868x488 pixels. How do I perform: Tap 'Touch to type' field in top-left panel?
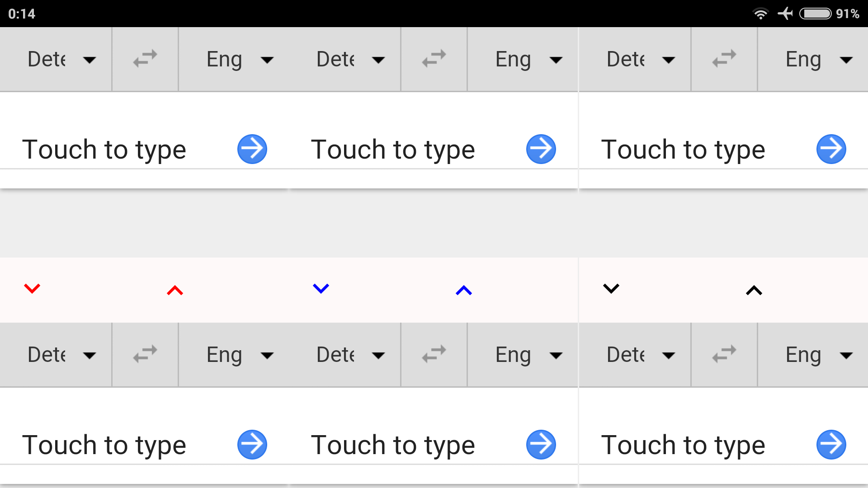[x=104, y=149]
